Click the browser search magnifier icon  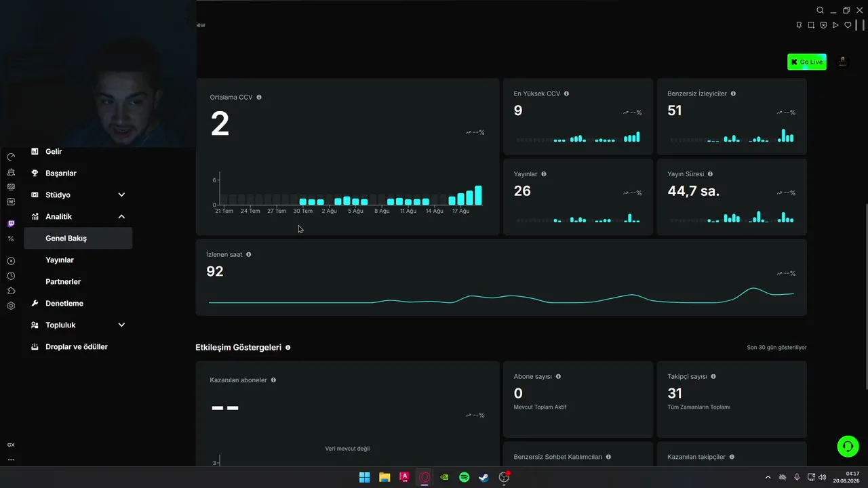point(820,10)
